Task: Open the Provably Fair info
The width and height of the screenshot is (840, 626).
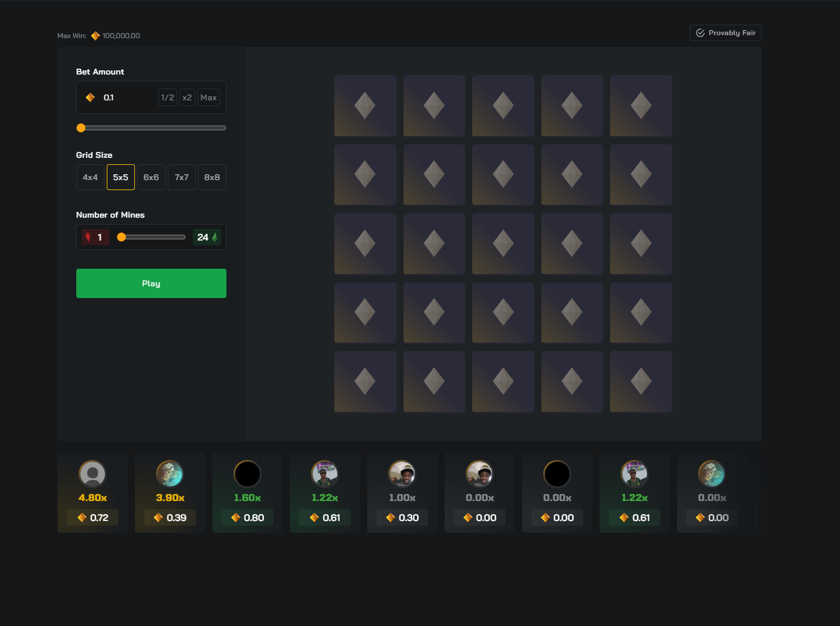Action: coord(726,33)
